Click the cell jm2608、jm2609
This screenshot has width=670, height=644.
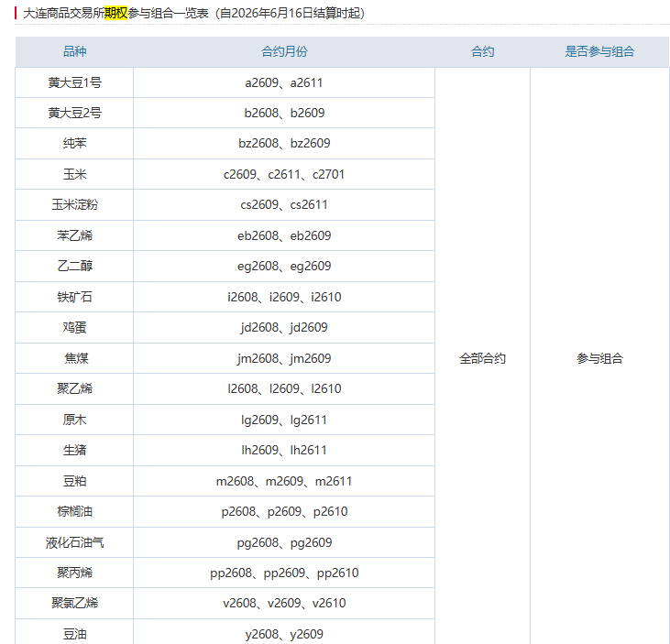coord(284,358)
